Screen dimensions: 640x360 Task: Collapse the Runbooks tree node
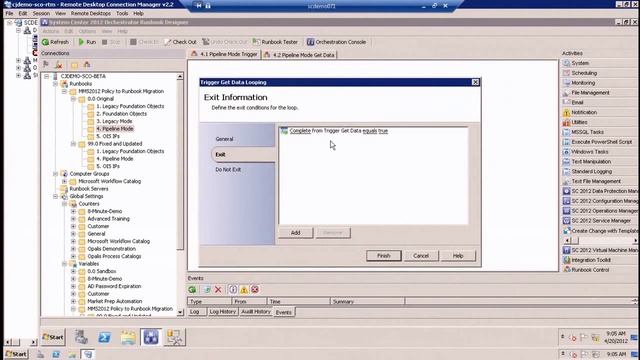pyautogui.click(x=56, y=84)
